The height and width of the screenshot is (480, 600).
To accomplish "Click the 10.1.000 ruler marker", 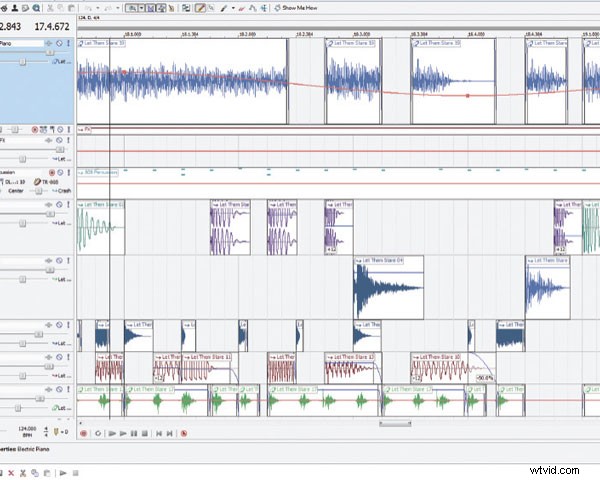I will pyautogui.click(x=133, y=34).
